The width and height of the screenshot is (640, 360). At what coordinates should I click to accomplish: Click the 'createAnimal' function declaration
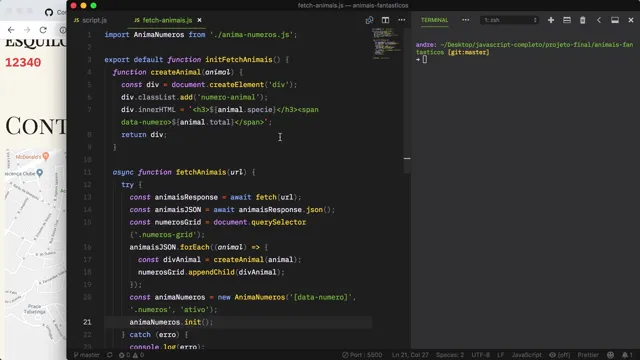[176, 72]
